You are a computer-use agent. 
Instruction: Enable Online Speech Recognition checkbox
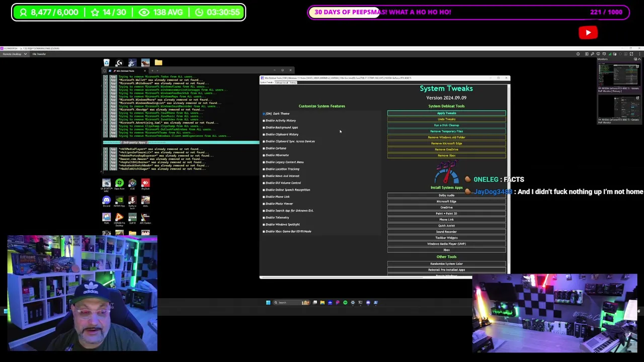264,190
